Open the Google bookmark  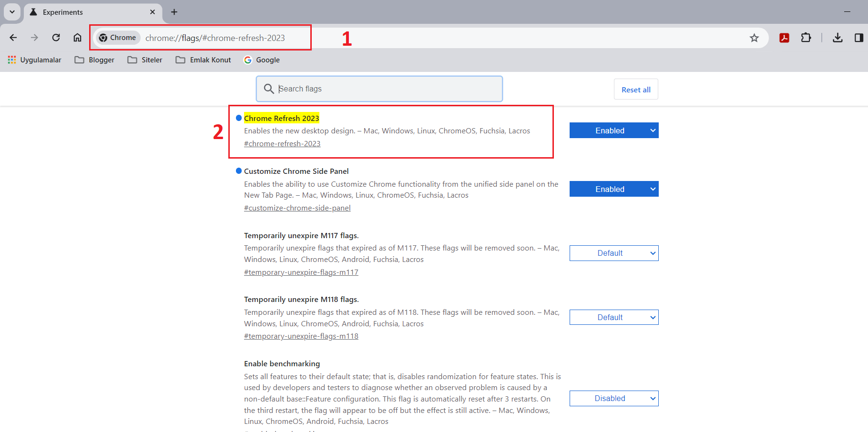click(262, 60)
